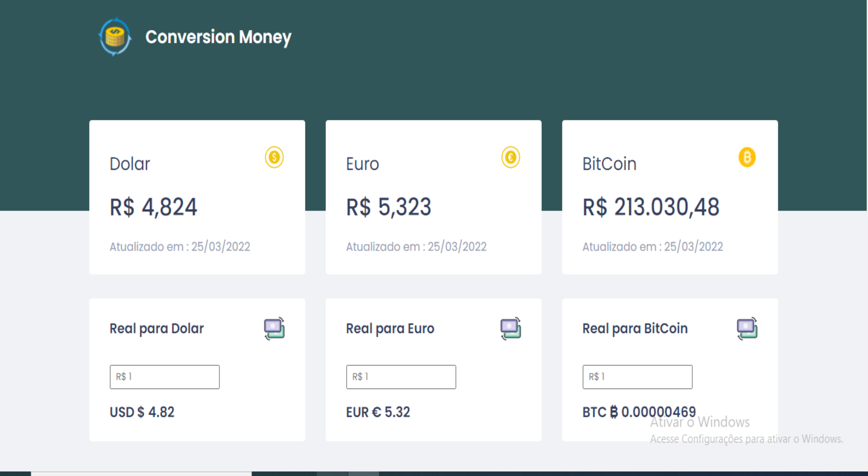Click the update date on the Euro card
Image resolution: width=868 pixels, height=476 pixels.
click(x=416, y=246)
